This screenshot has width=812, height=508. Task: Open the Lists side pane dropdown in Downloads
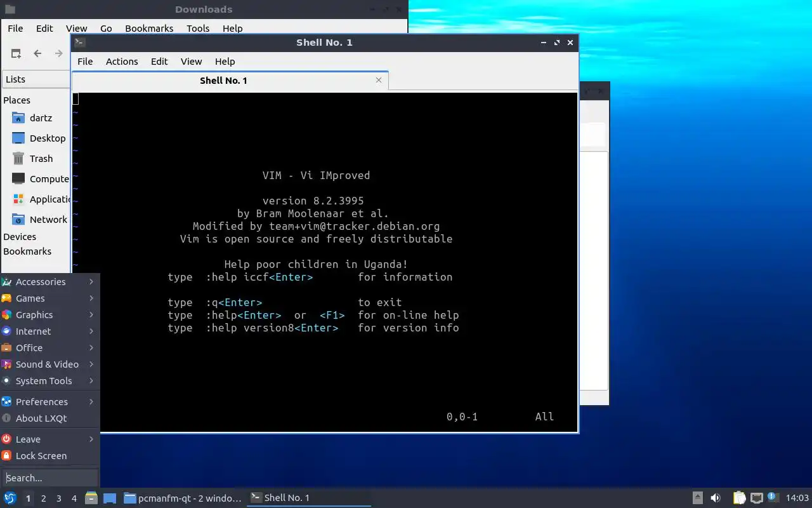tap(36, 79)
